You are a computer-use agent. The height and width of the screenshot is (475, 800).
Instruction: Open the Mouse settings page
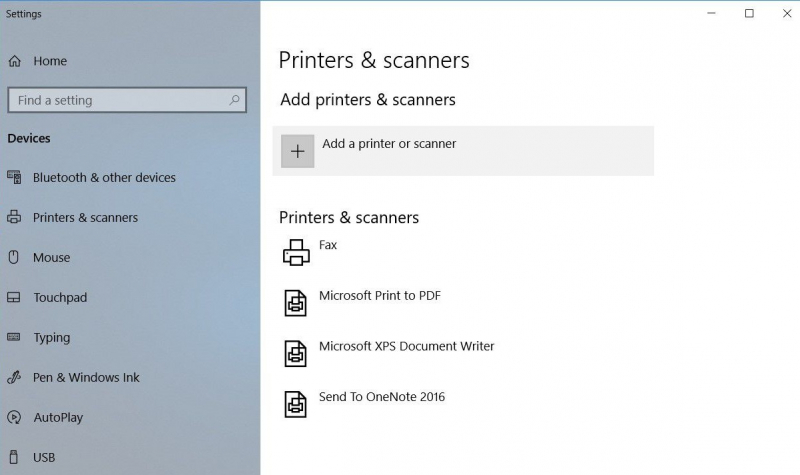tap(51, 257)
